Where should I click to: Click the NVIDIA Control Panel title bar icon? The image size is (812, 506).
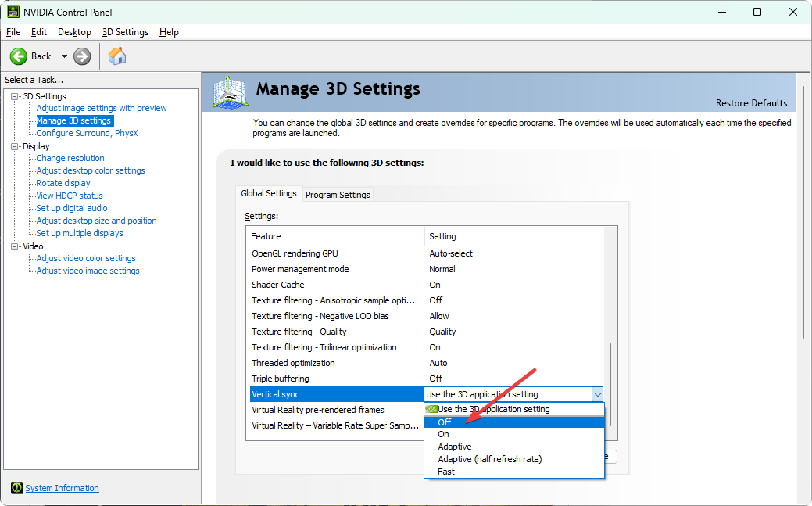[13, 12]
